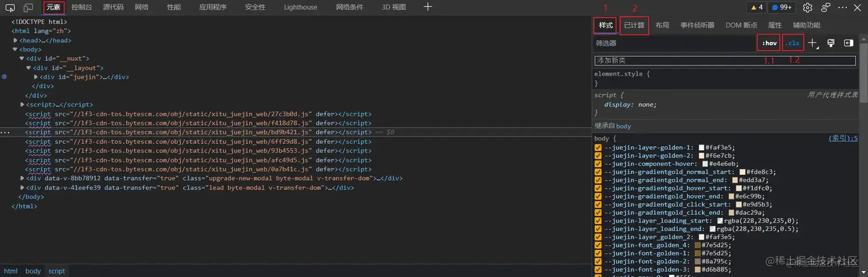Open the 应用程序 tab
The height and width of the screenshot is (277, 868).
[x=213, y=7]
